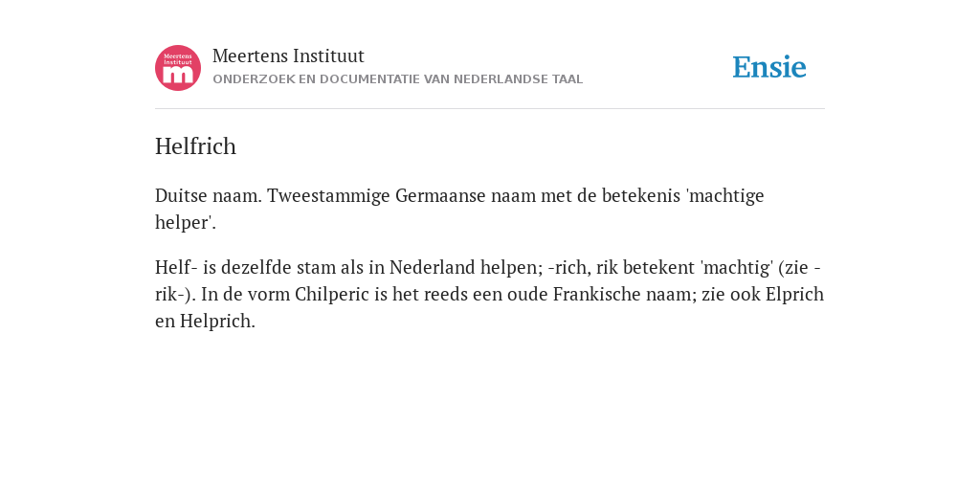Image resolution: width=980 pixels, height=490 pixels.
Task: Click the word betekenis
Action: [640, 195]
